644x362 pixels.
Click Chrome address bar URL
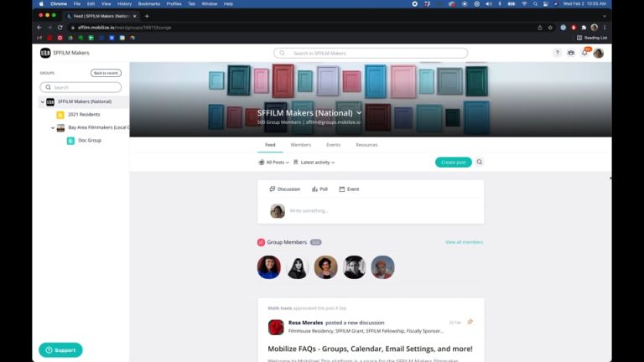(124, 28)
